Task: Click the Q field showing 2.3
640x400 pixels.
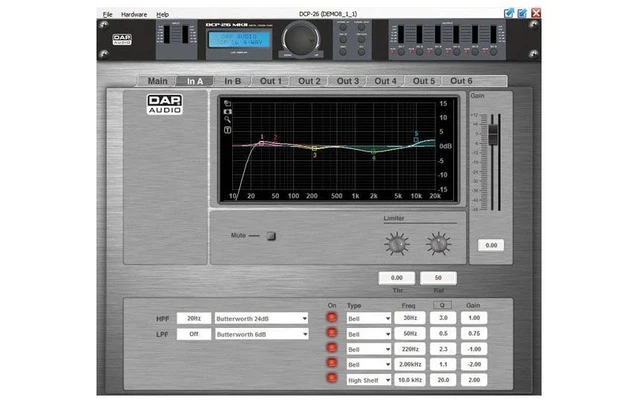Action: tap(443, 349)
